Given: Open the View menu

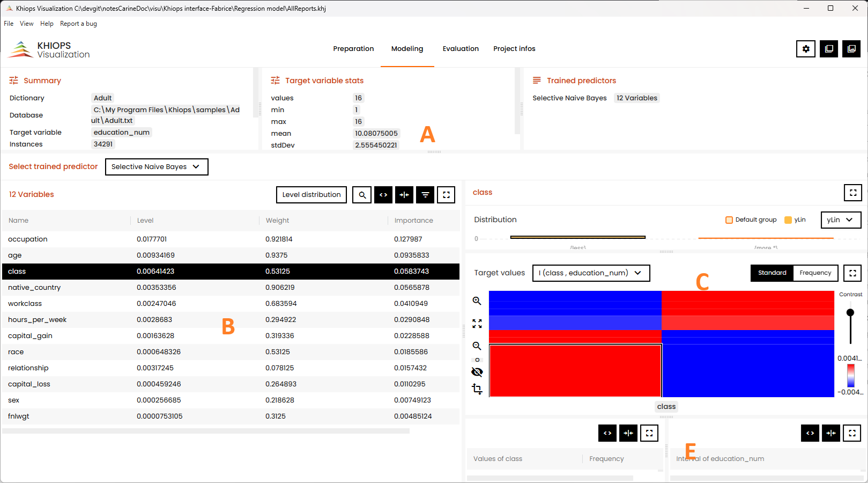Looking at the screenshot, I should (27, 24).
